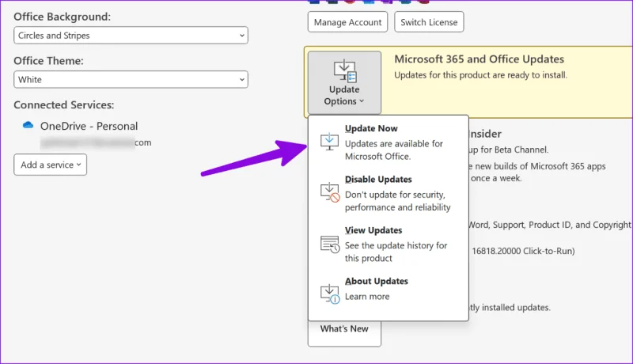Image resolution: width=633 pixels, height=364 pixels.
Task: Click the Switch License button
Action: (429, 22)
